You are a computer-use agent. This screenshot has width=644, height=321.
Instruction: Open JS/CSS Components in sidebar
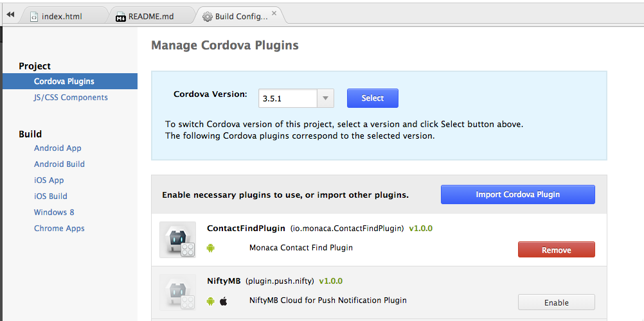tap(71, 98)
